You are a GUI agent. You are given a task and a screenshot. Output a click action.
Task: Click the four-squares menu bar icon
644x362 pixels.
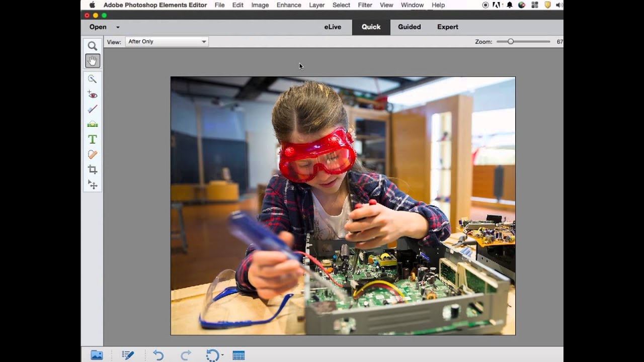click(x=535, y=5)
